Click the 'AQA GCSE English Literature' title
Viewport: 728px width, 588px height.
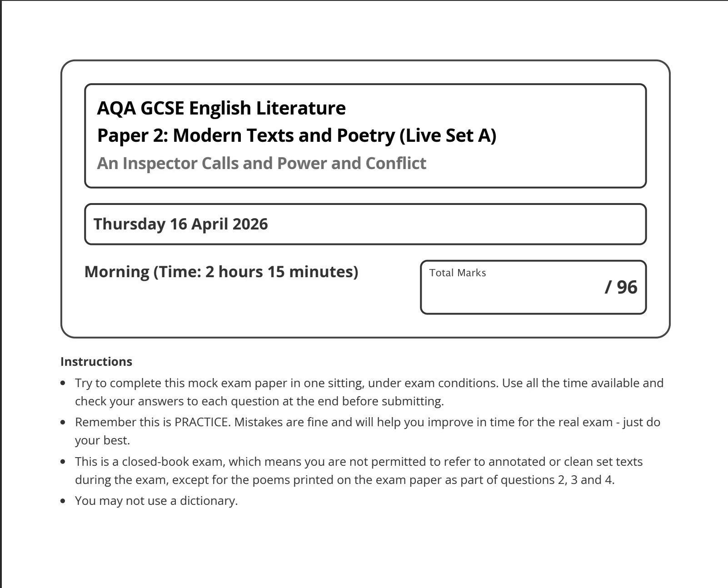221,108
